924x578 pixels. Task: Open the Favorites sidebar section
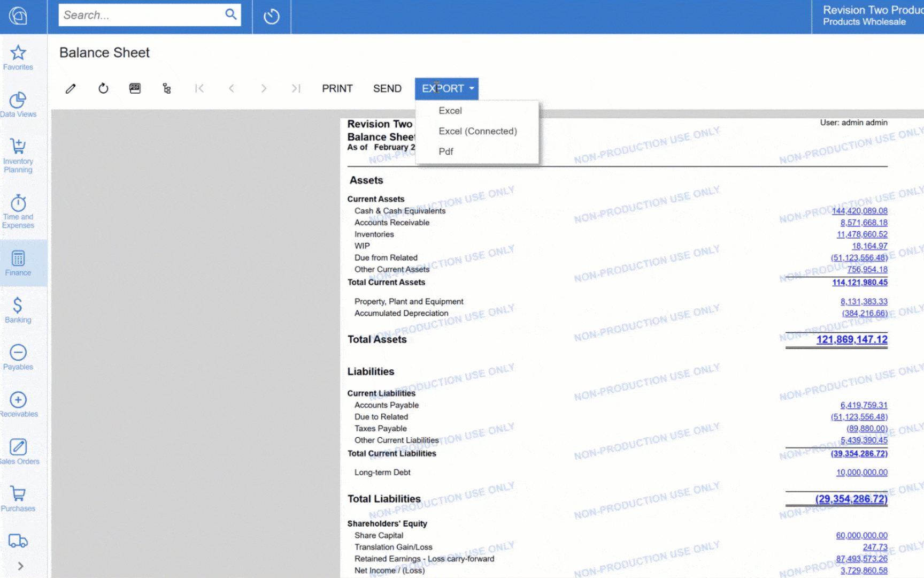pyautogui.click(x=18, y=58)
